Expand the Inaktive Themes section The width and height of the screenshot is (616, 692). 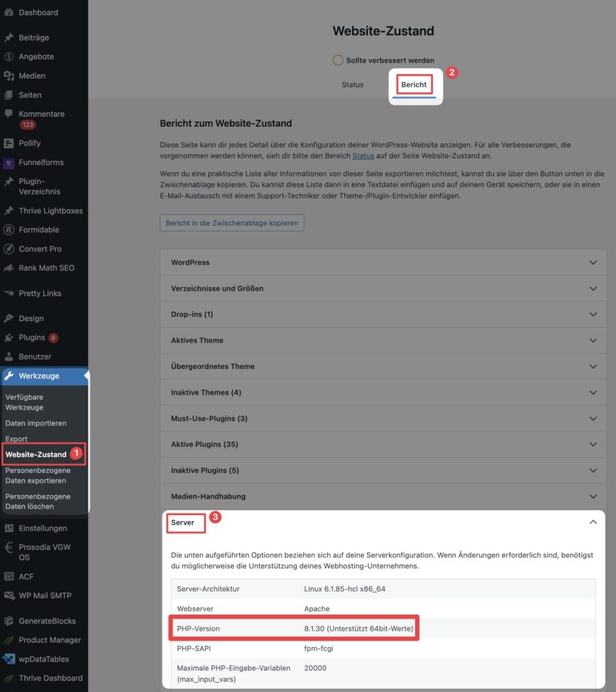(383, 392)
